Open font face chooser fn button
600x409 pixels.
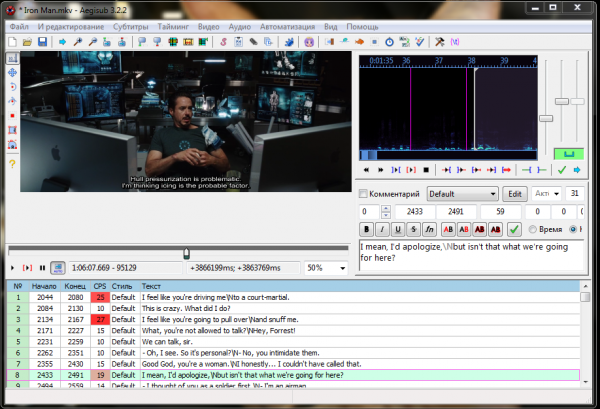(x=429, y=229)
